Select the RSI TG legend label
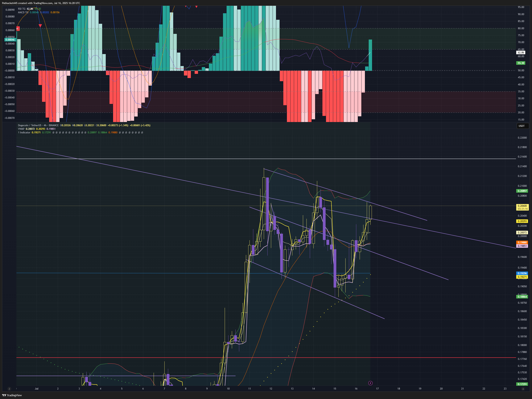 [22, 9]
